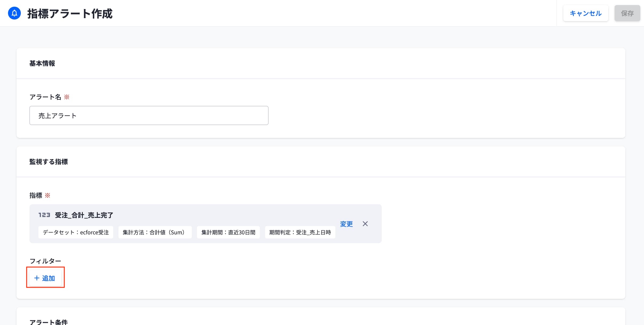Focus the アラート名 input field
The image size is (644, 325).
pos(149,115)
